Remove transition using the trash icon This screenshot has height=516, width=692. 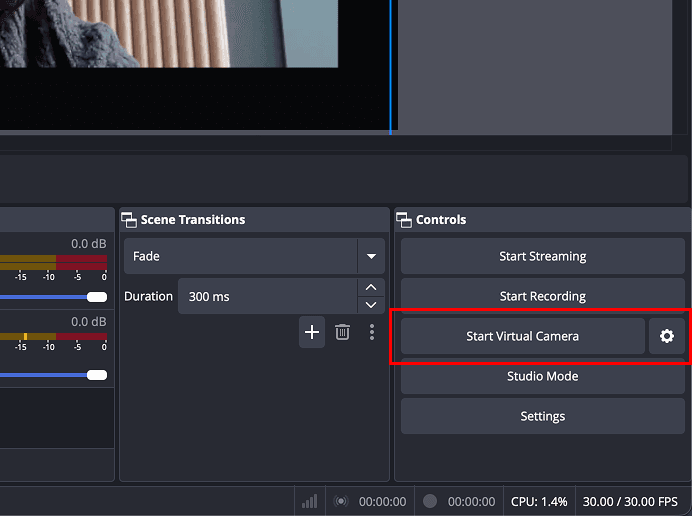pos(342,332)
